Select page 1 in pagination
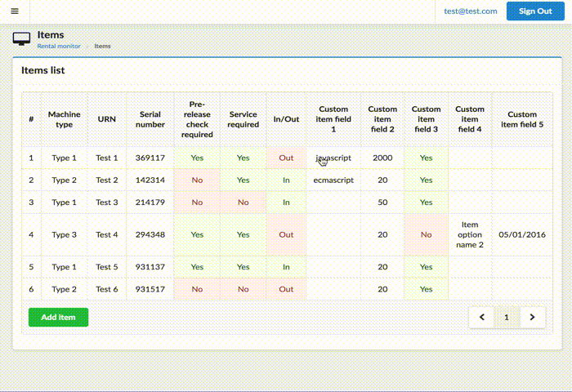Viewport: 572px width, 392px height. [507, 317]
